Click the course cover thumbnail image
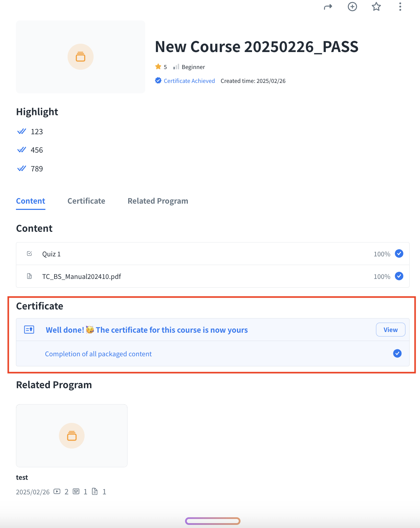Image resolution: width=420 pixels, height=528 pixels. pos(80,57)
